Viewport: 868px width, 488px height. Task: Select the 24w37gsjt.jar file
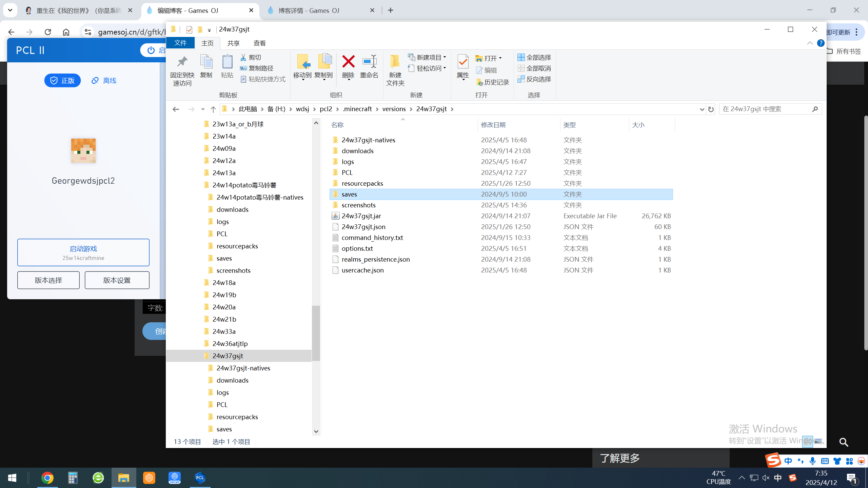361,216
